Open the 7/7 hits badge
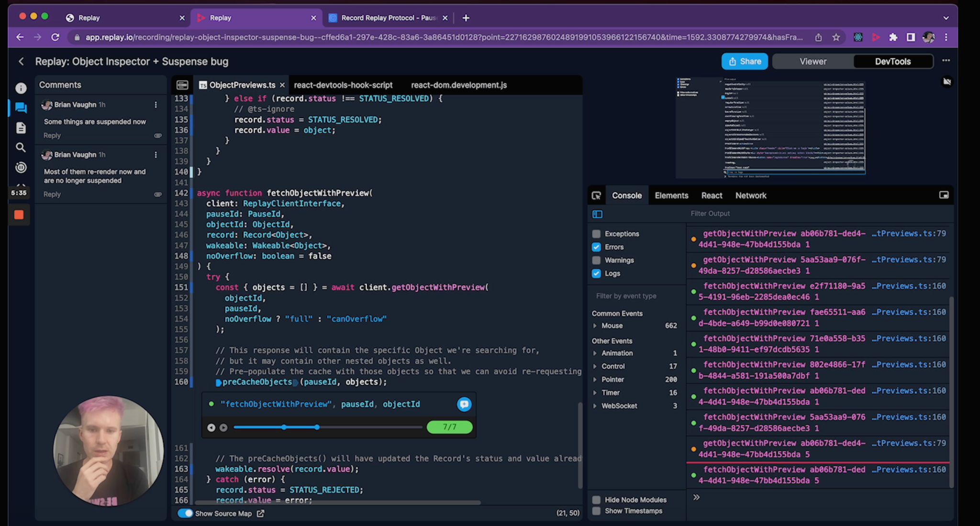Screen dimensions: 980x526 tap(449, 427)
